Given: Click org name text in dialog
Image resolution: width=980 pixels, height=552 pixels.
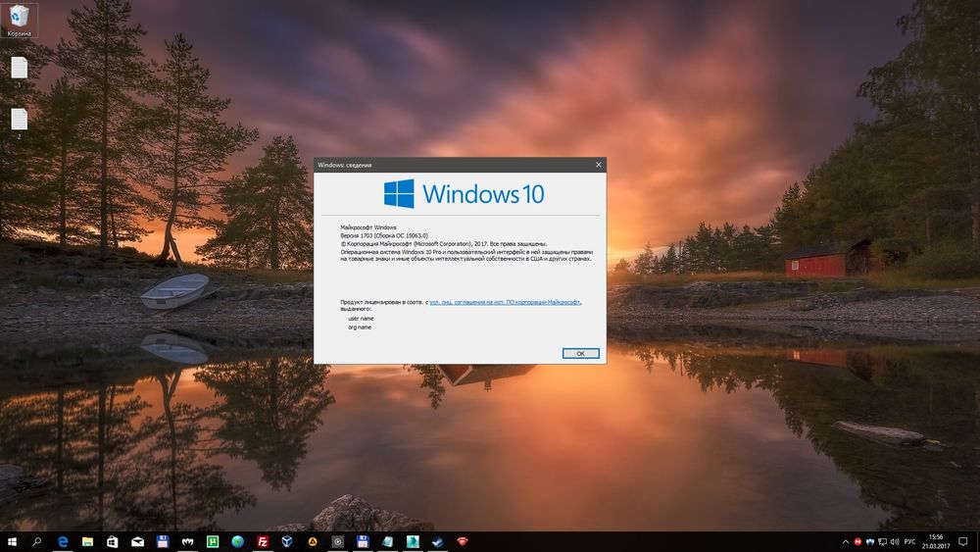Looking at the screenshot, I should click(360, 327).
